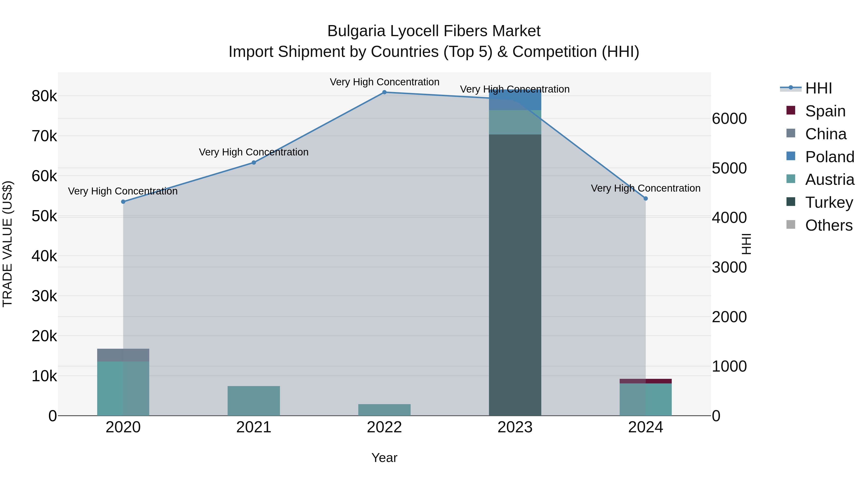Click 'Very High Concentration' annotation above 2022

point(385,82)
